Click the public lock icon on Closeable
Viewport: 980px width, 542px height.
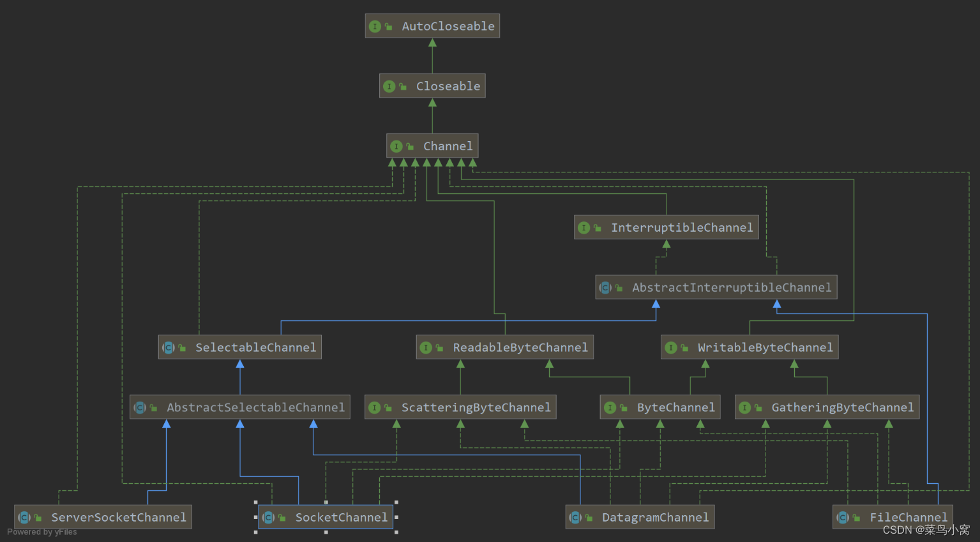(x=402, y=86)
